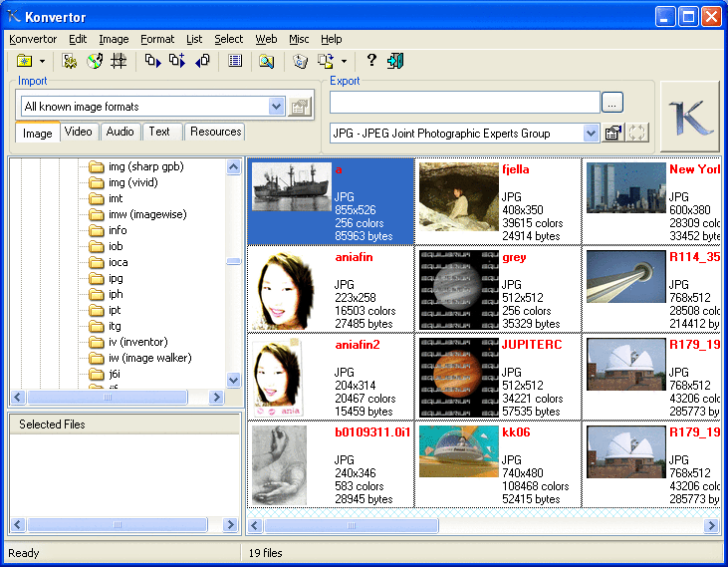This screenshot has height=567, width=728.
Task: Click the large K logo button
Action: [x=689, y=118]
